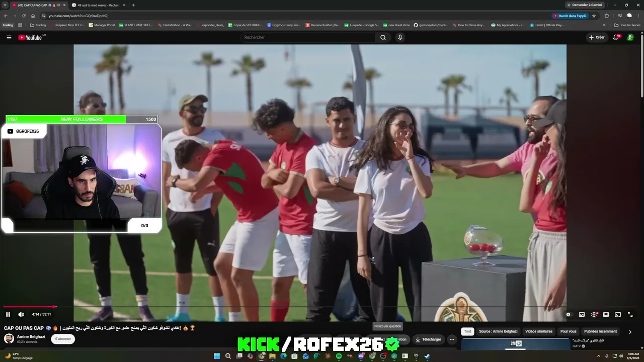Image resolution: width=644 pixels, height=362 pixels.
Task: Go back in browser history
Action: [6, 16]
